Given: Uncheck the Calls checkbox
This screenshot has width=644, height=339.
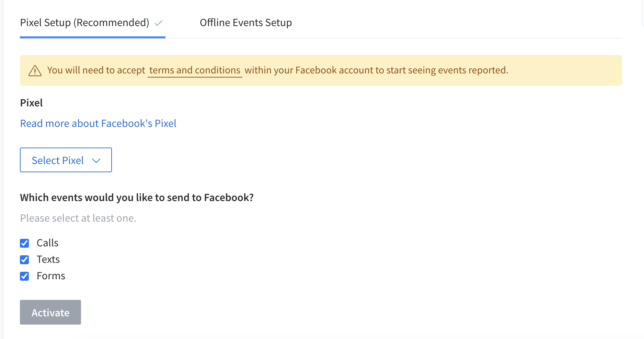Looking at the screenshot, I should (24, 243).
